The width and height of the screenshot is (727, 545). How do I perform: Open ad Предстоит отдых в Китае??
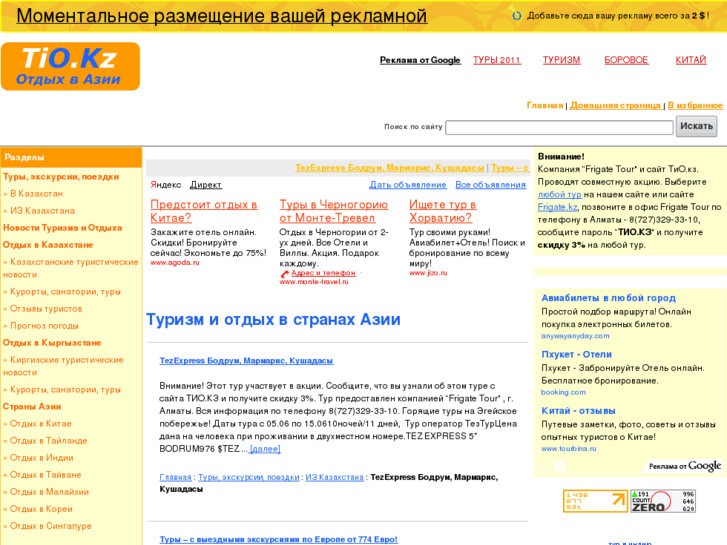click(204, 211)
